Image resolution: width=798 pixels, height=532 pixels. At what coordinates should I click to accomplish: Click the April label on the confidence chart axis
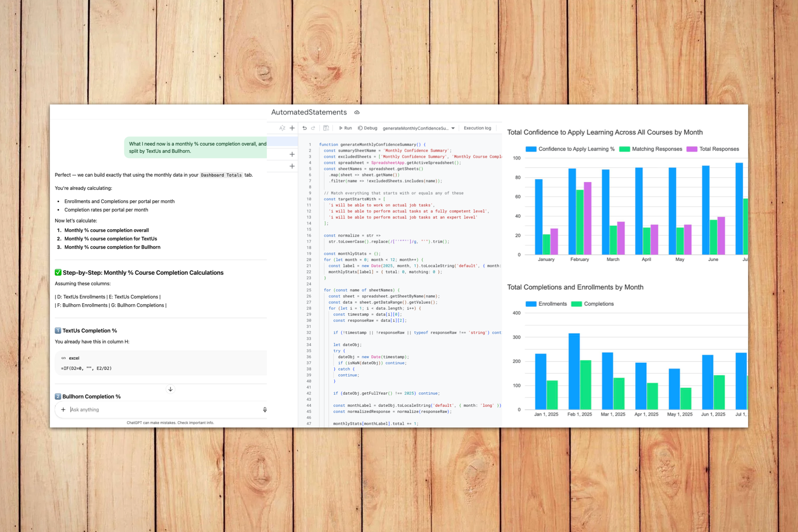646,259
